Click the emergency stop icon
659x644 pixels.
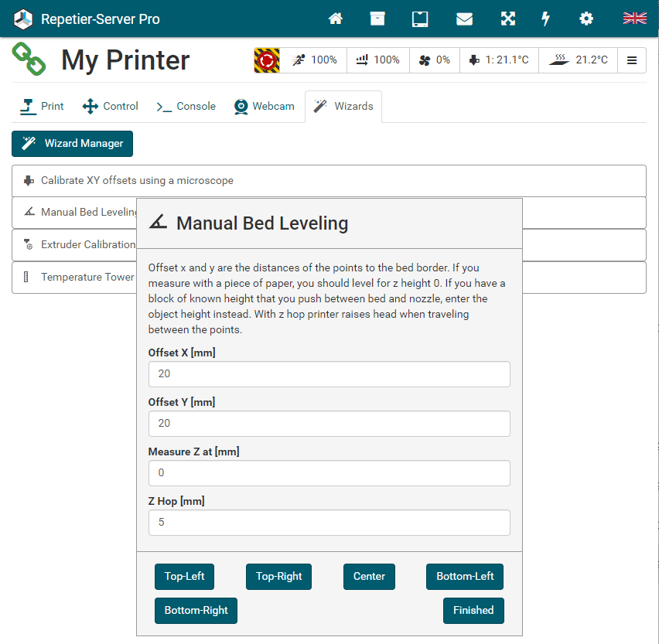pos(267,60)
